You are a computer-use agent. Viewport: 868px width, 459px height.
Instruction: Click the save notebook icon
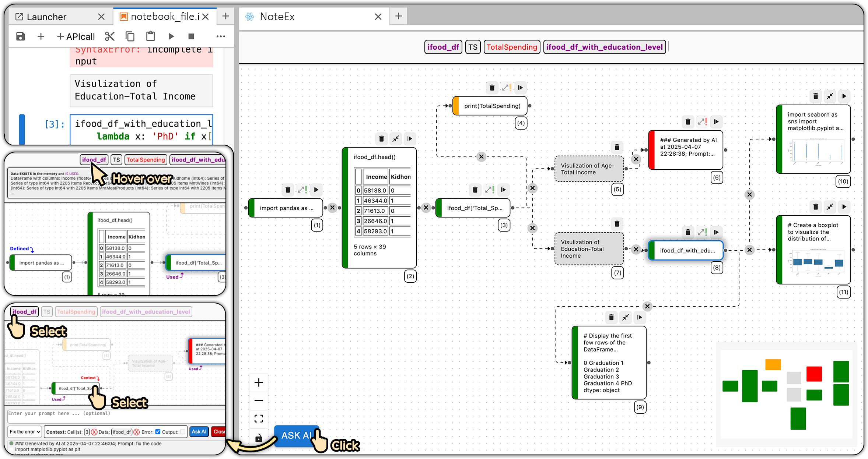click(x=21, y=36)
